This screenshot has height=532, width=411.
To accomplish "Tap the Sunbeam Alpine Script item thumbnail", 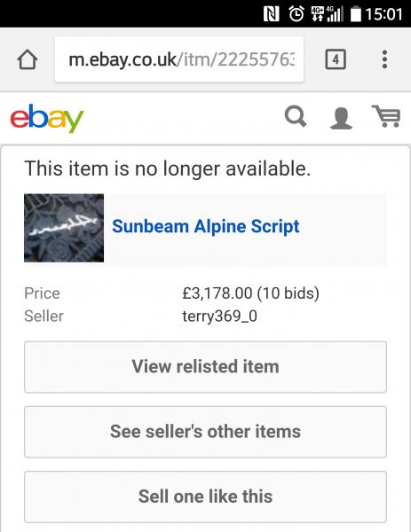I will 64,228.
